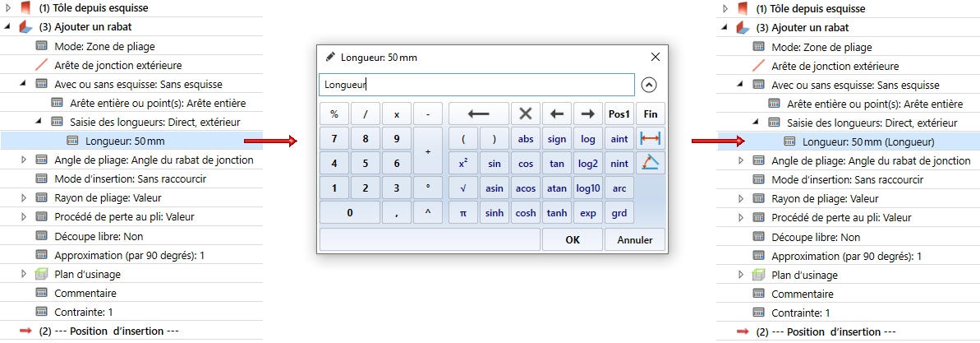Viewport: 980px width, 343px height.
Task: Click parameter icon beside Longueur: 50 mm (Longueur)
Action: click(789, 141)
